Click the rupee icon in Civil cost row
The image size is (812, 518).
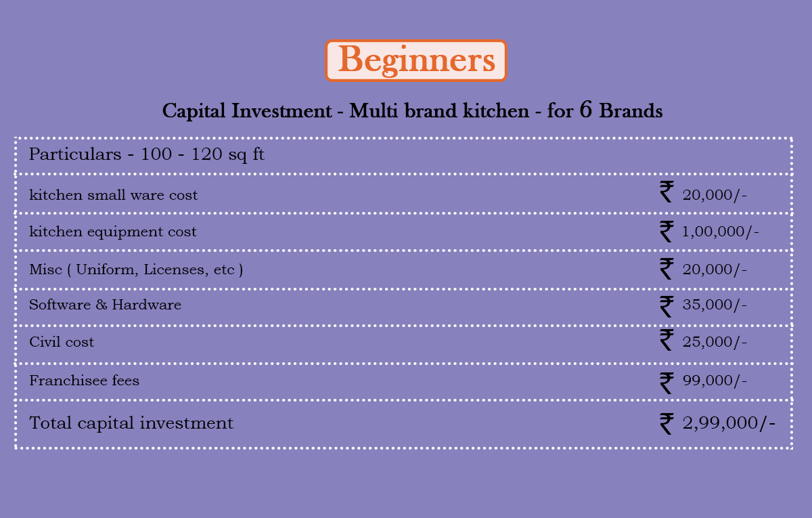point(667,340)
